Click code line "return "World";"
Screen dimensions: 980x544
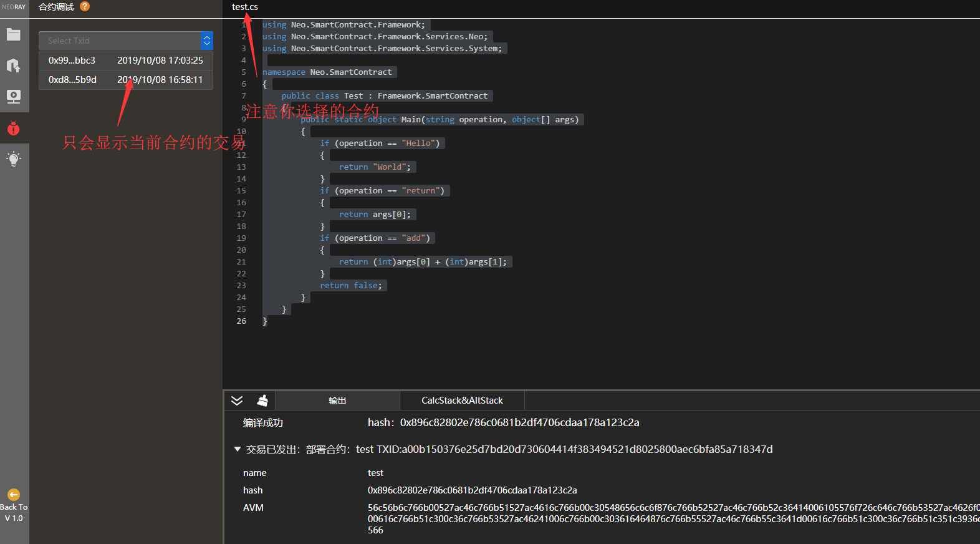click(x=375, y=167)
